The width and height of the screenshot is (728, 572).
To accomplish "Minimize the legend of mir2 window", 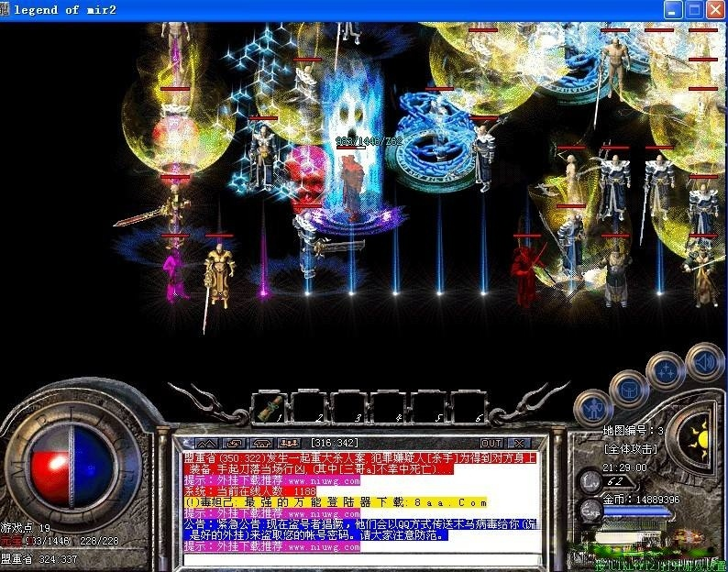I will 673,10.
